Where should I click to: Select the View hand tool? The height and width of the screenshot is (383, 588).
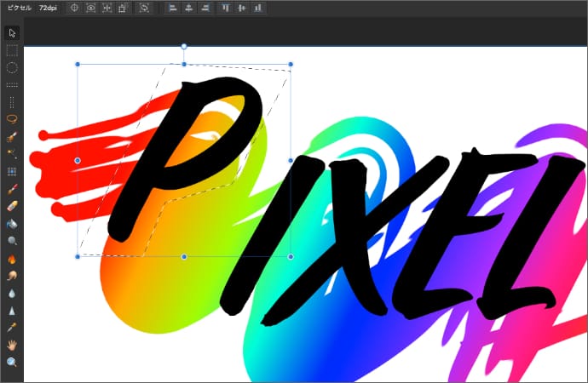12,345
